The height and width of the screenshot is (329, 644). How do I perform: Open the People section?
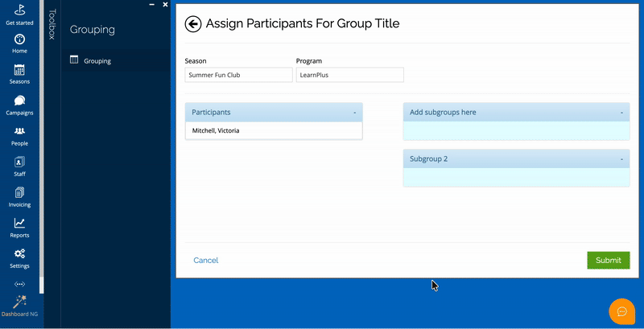coord(19,134)
